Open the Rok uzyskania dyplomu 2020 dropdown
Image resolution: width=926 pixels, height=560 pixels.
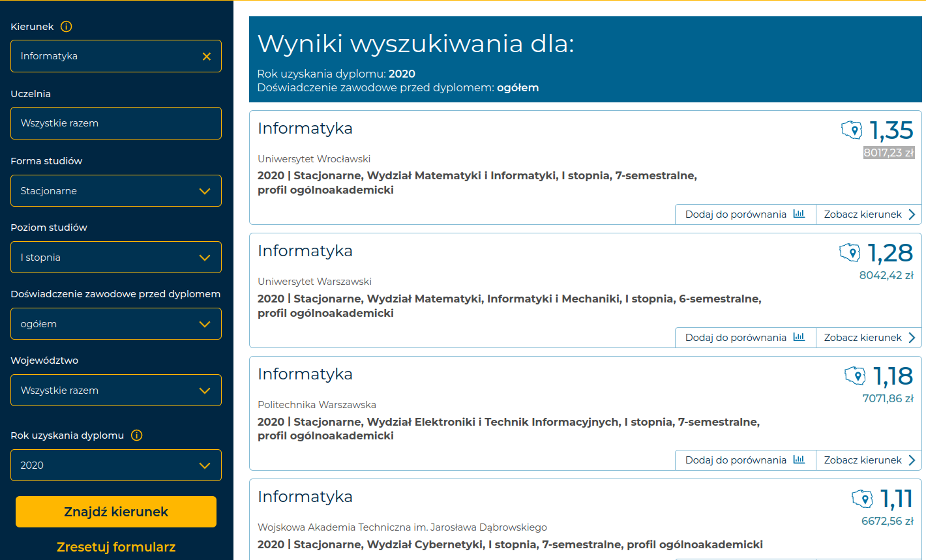pos(116,465)
